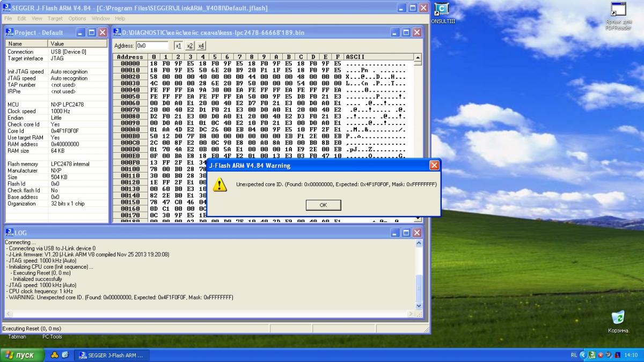The height and width of the screenshot is (362, 644).
Task: Select 'USB [Device 0]' connection value
Action: tap(68, 52)
